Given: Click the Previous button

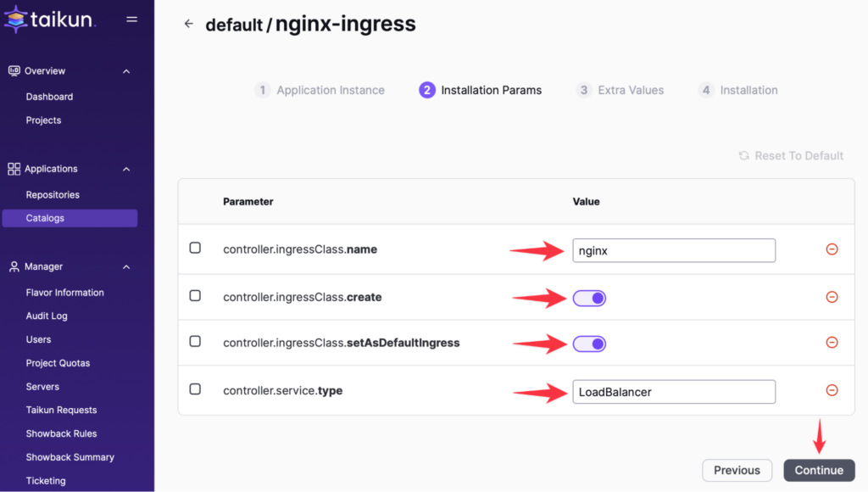Looking at the screenshot, I should point(737,470).
